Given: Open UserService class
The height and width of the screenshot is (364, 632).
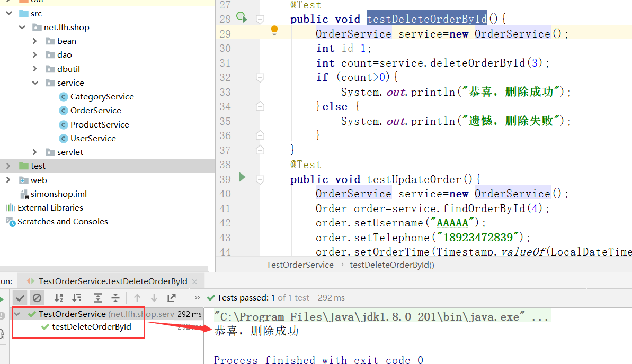Looking at the screenshot, I should (93, 139).
